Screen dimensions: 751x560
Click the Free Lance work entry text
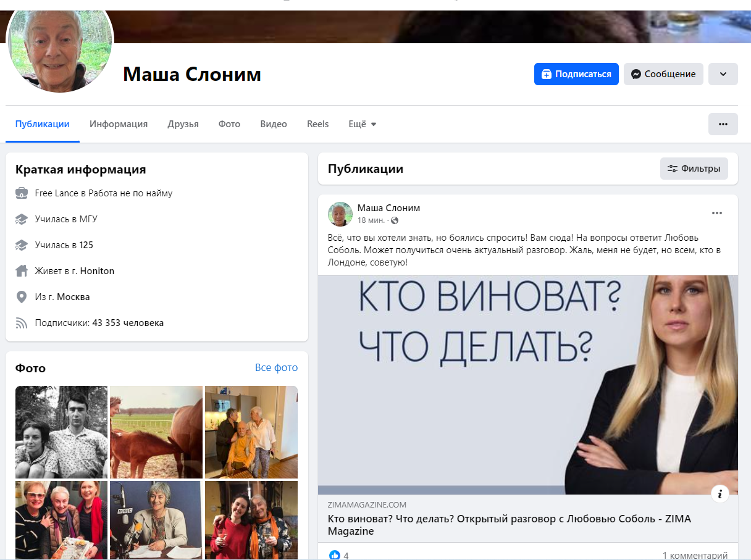pyautogui.click(x=104, y=193)
